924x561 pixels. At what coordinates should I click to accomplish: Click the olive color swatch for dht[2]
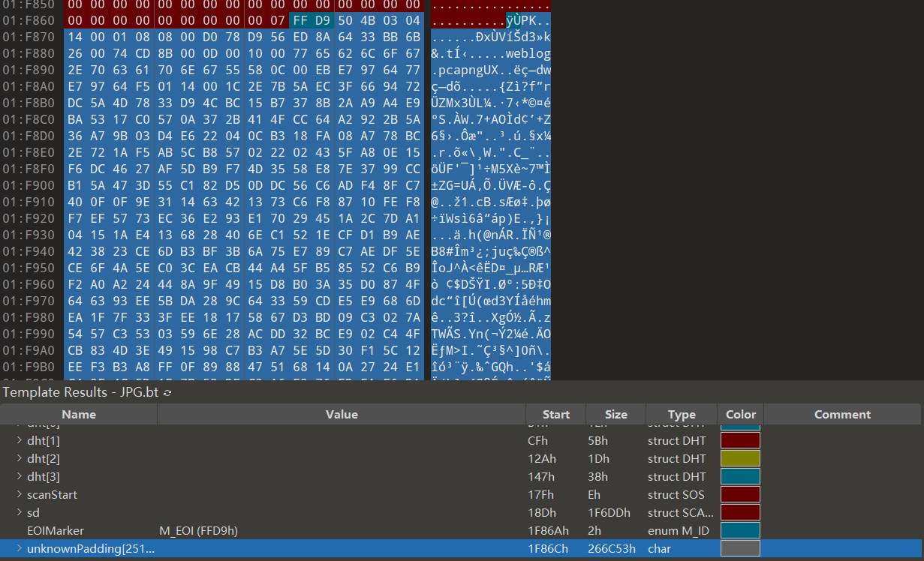740,459
